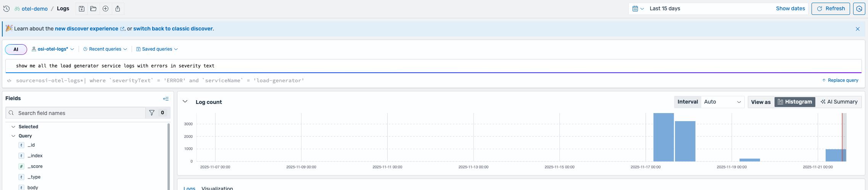
Task: Click the tallest histogram bar near 2025-11-17
Action: (x=663, y=137)
